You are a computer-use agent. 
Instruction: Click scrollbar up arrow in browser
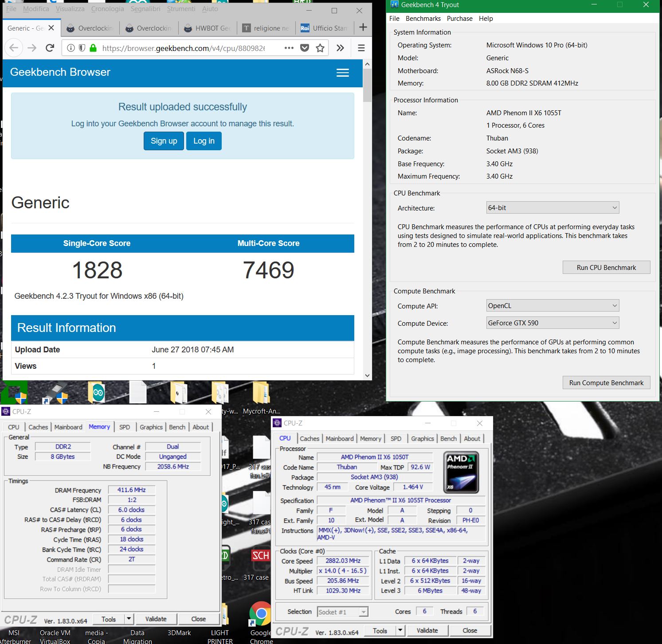[367, 64]
